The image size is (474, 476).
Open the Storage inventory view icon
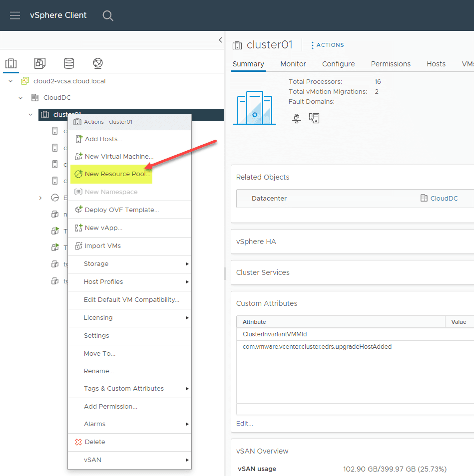click(x=69, y=63)
